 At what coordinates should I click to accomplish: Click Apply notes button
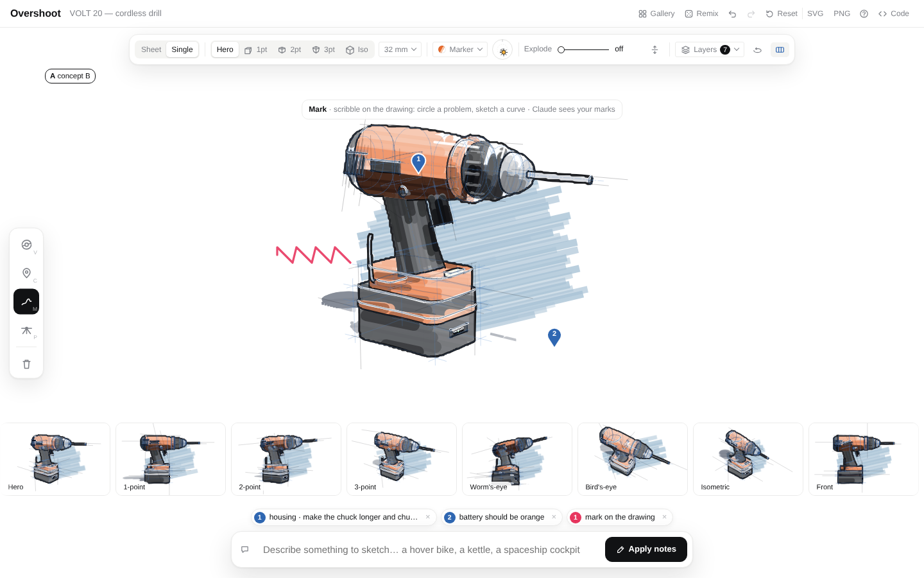[646, 549]
